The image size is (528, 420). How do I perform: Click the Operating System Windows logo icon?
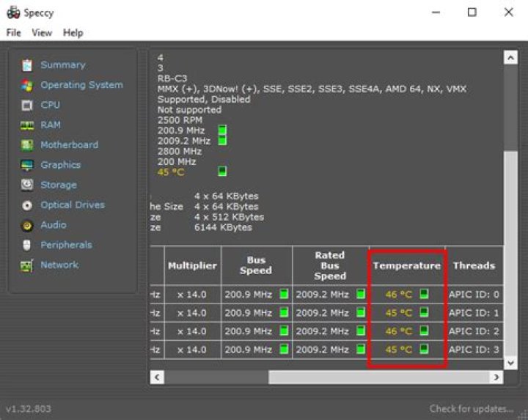coord(27,85)
